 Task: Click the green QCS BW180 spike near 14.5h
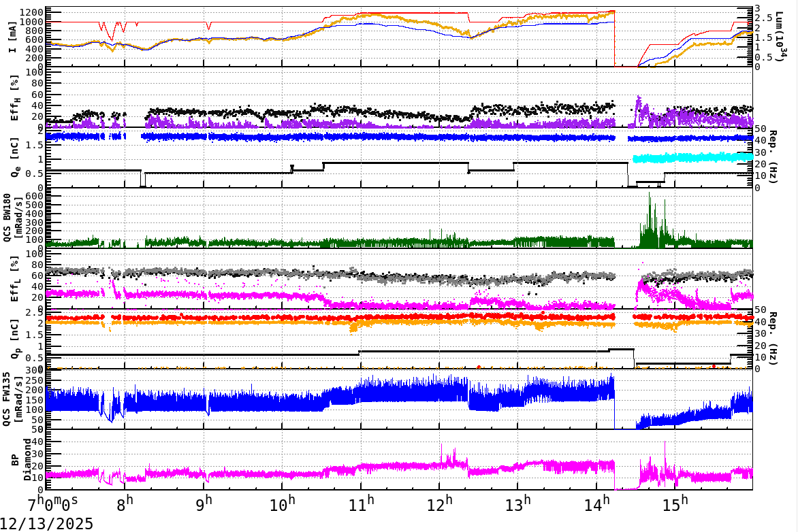coord(650,211)
